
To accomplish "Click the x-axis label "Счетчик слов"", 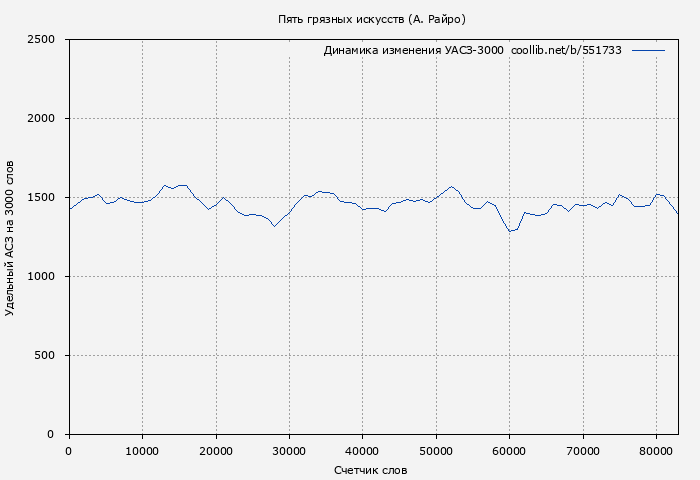I will click(x=370, y=469).
